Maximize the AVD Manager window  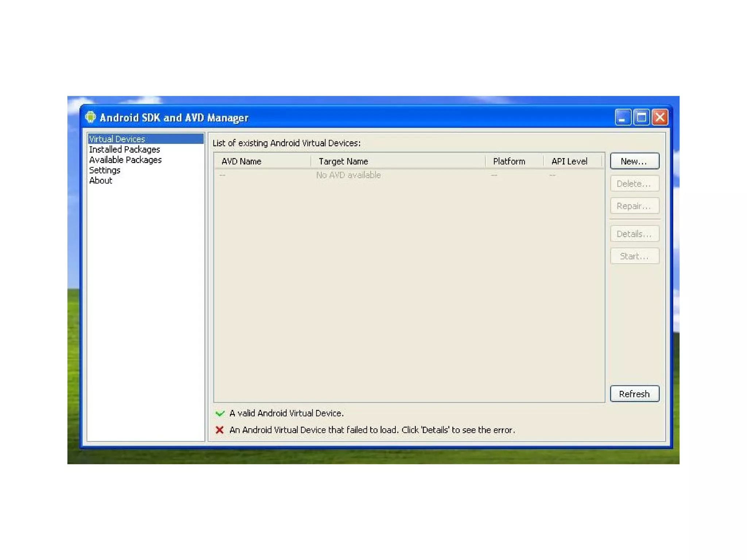[x=641, y=117]
